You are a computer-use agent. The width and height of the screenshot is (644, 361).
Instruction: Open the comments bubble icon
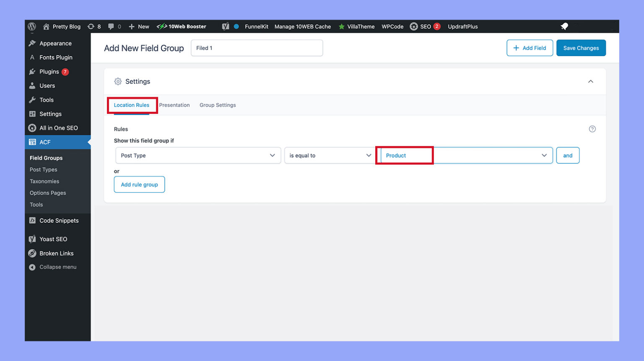[110, 26]
